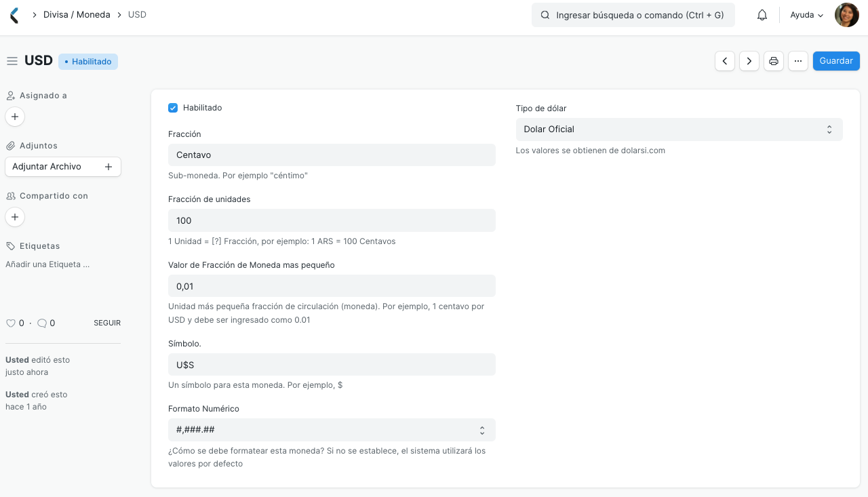Image resolution: width=868 pixels, height=497 pixels.
Task: Edit the Fracción field with Centavo
Action: [332, 155]
